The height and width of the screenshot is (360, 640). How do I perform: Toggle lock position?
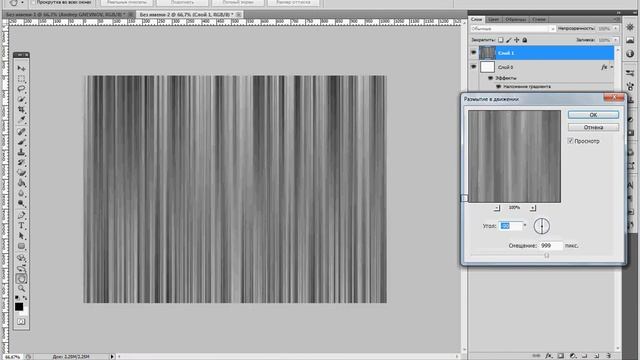click(x=517, y=40)
